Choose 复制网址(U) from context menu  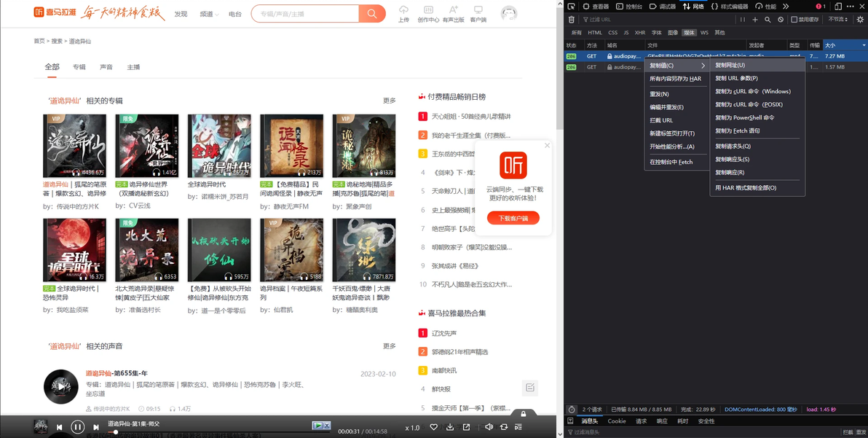coord(757,66)
